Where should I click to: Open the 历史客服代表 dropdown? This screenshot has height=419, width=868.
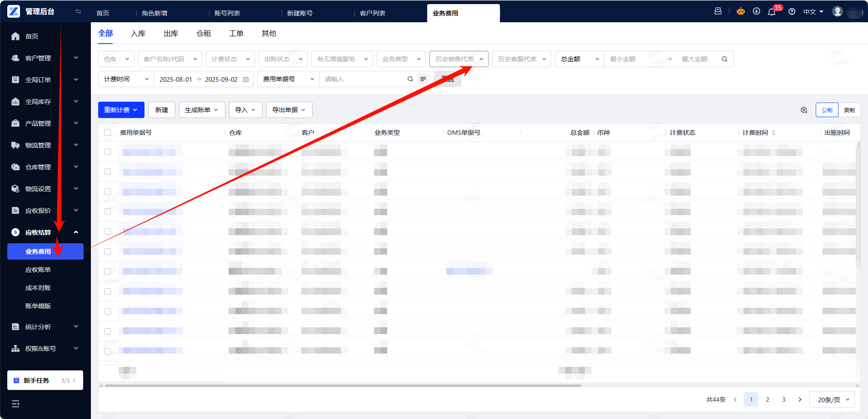(x=522, y=59)
